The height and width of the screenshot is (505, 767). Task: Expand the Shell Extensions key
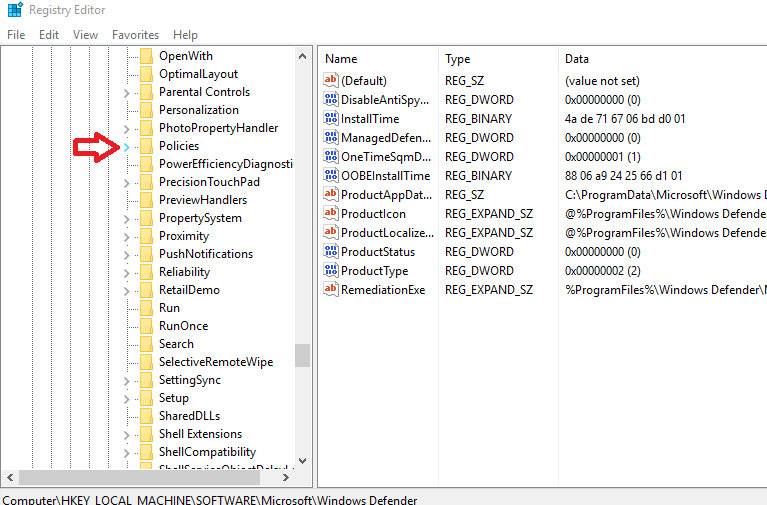coord(127,435)
